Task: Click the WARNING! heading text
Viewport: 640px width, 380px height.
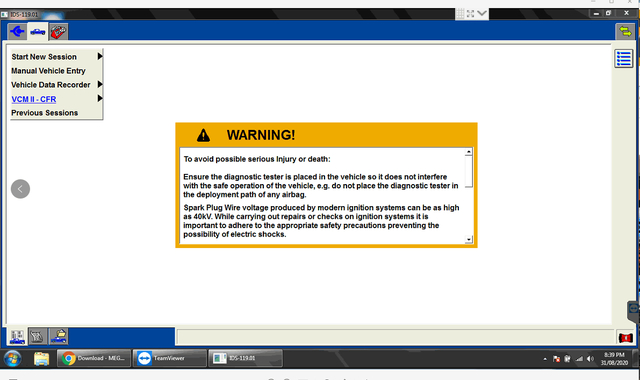Action: (x=261, y=135)
